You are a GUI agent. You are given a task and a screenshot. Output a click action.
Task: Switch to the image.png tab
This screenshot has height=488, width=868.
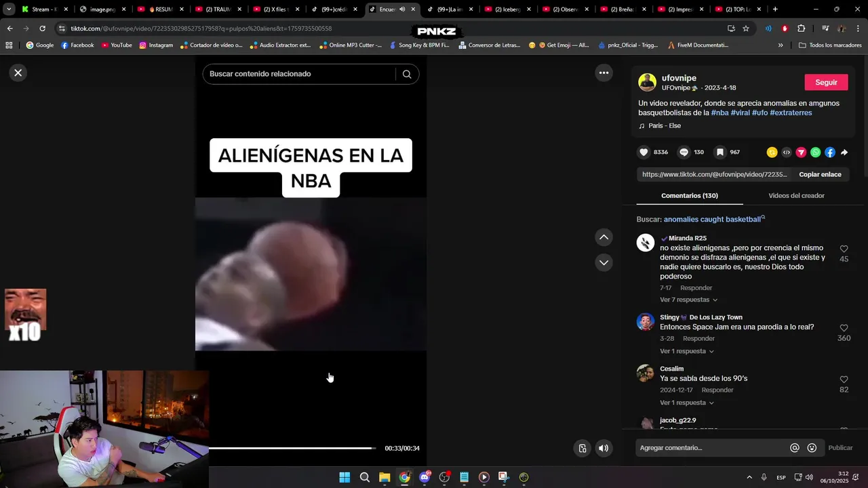click(102, 9)
